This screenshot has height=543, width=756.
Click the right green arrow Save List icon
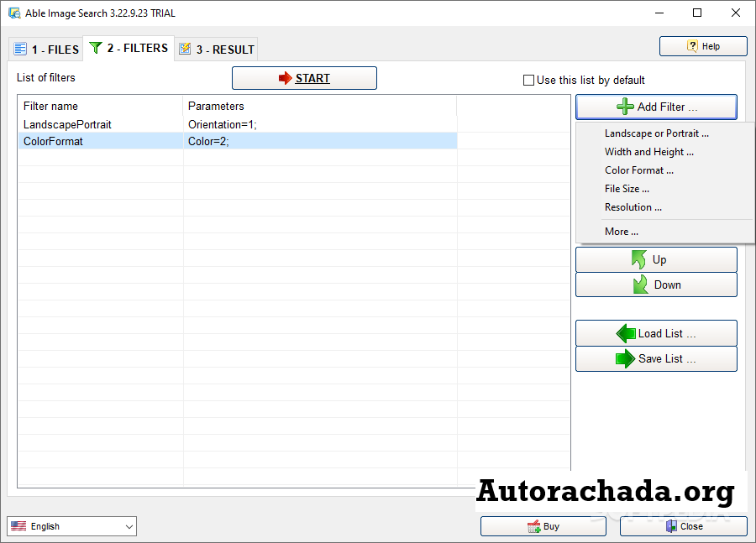[625, 358]
